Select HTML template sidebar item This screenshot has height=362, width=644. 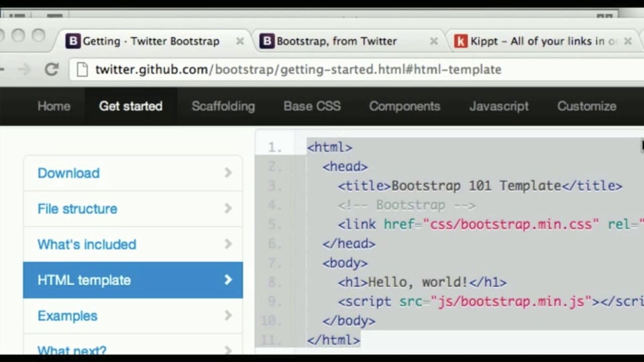tap(133, 280)
